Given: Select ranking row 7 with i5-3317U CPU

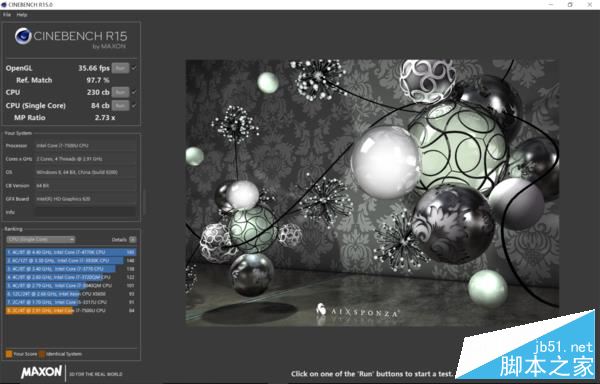Looking at the screenshot, I should tap(71, 302).
